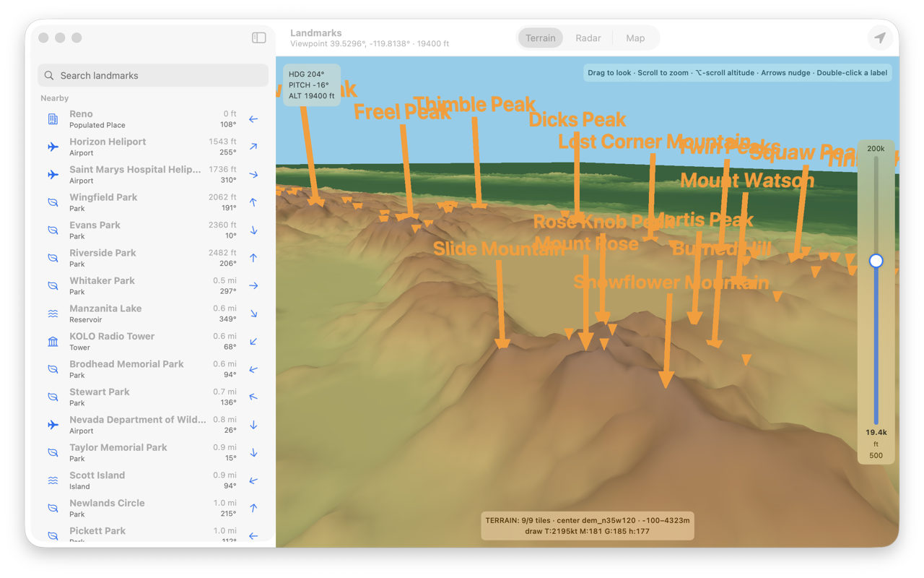Image resolution: width=924 pixels, height=578 pixels.
Task: Click the Stewart Park icon
Action: click(53, 397)
